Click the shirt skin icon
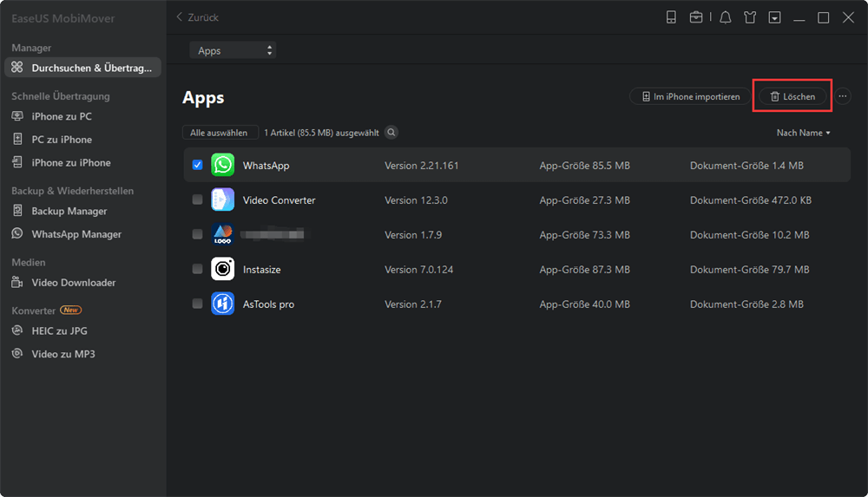The height and width of the screenshot is (497, 868). click(750, 17)
